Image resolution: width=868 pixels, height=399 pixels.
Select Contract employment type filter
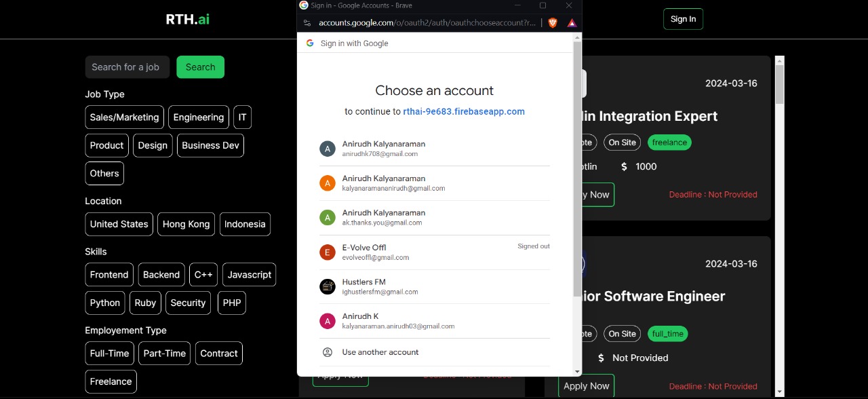218,354
